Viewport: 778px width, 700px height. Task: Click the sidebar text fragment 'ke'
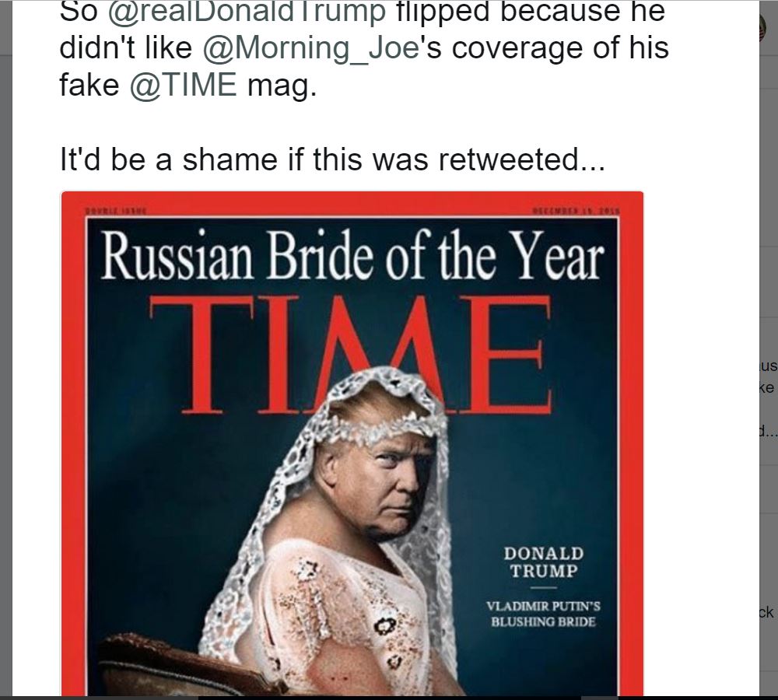[766, 387]
